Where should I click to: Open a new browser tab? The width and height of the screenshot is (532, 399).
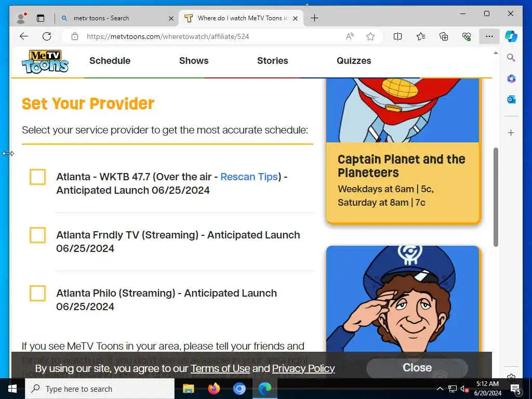tap(314, 18)
